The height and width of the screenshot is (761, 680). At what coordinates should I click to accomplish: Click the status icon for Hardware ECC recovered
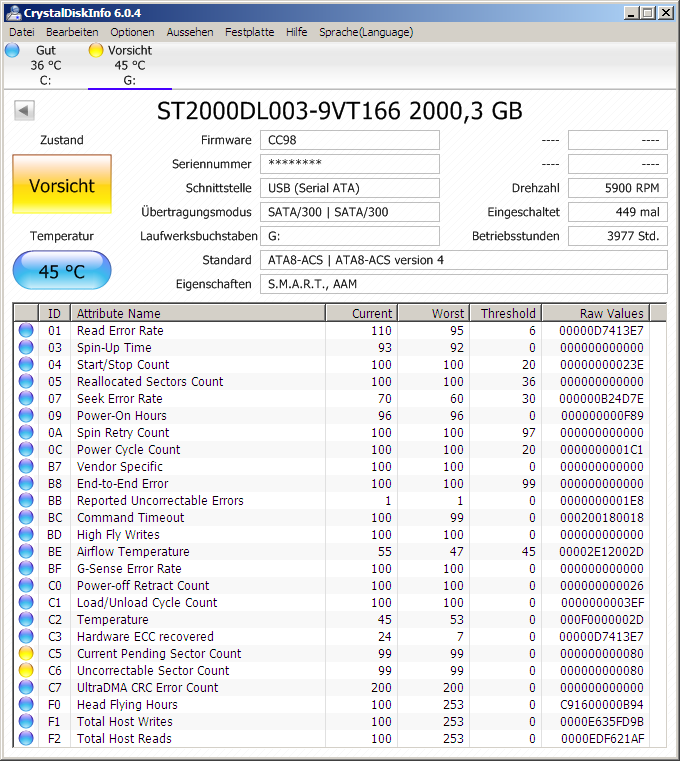click(26, 636)
